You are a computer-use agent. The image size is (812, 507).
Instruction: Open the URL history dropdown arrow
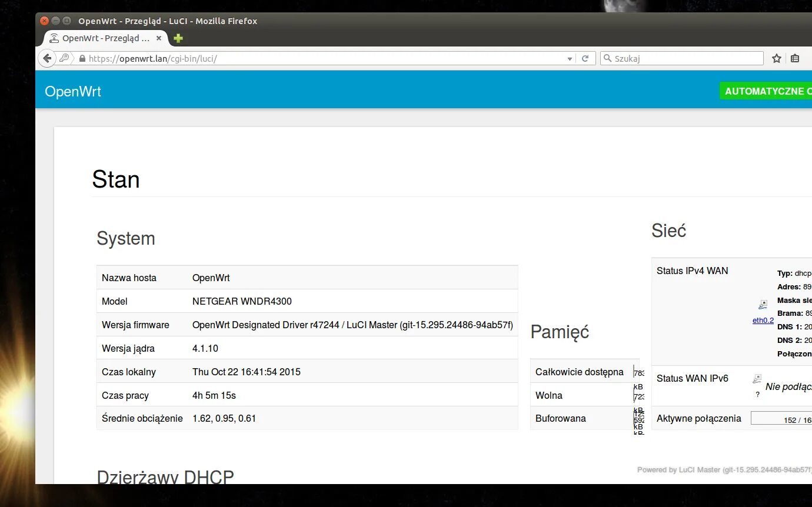[570, 59]
